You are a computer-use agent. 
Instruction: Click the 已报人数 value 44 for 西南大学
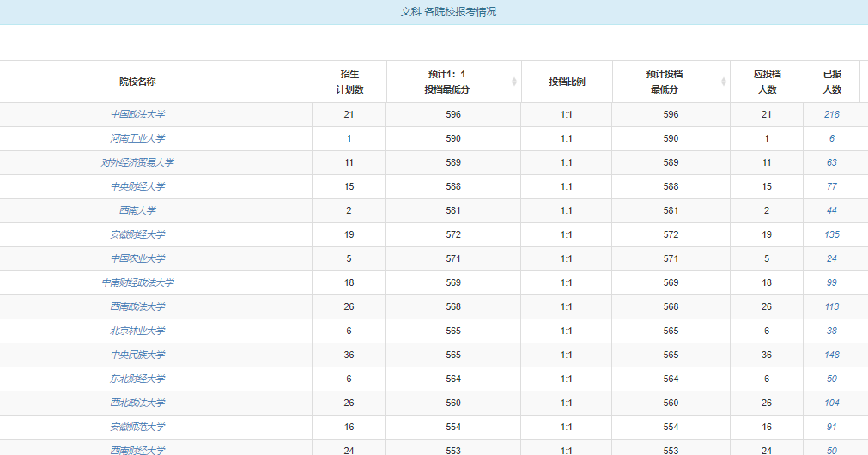(831, 210)
